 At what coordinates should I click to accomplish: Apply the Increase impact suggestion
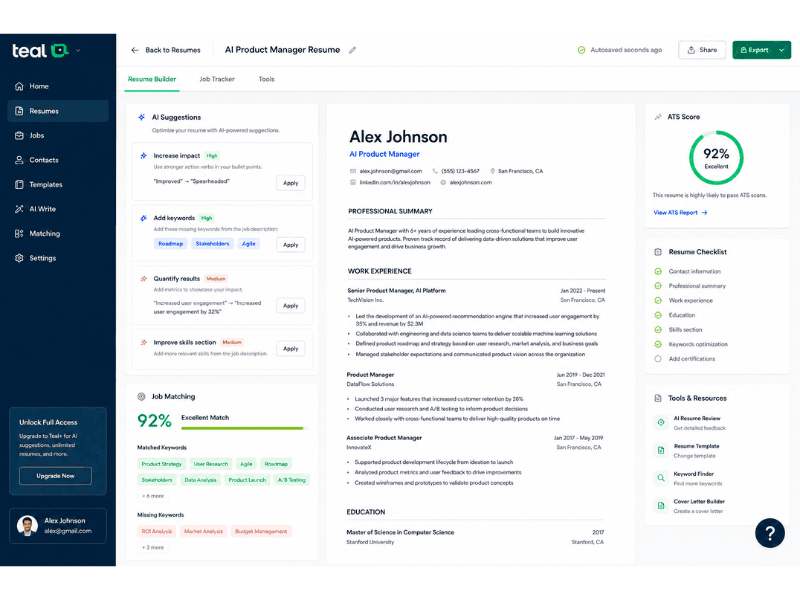[290, 183]
